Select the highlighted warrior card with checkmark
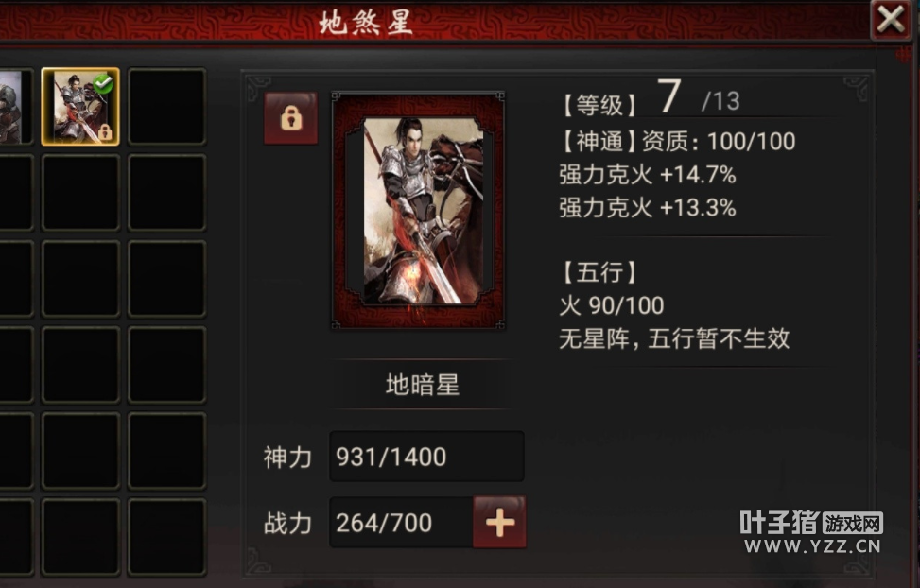The width and height of the screenshot is (920, 588). [x=80, y=107]
